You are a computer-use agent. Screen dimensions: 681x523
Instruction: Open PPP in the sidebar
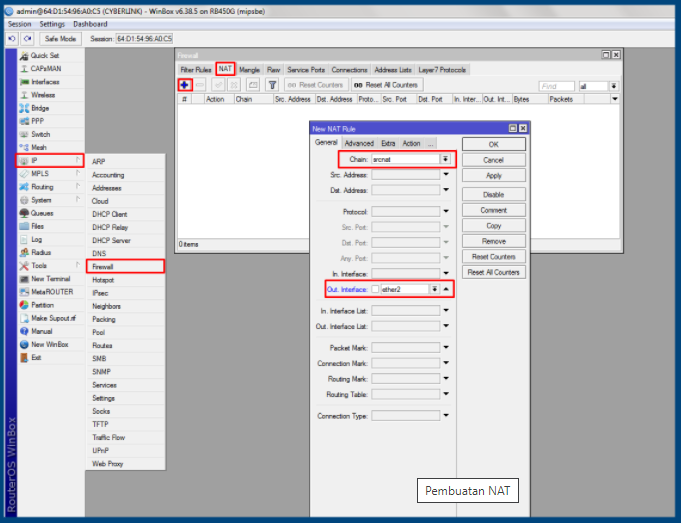coord(50,121)
